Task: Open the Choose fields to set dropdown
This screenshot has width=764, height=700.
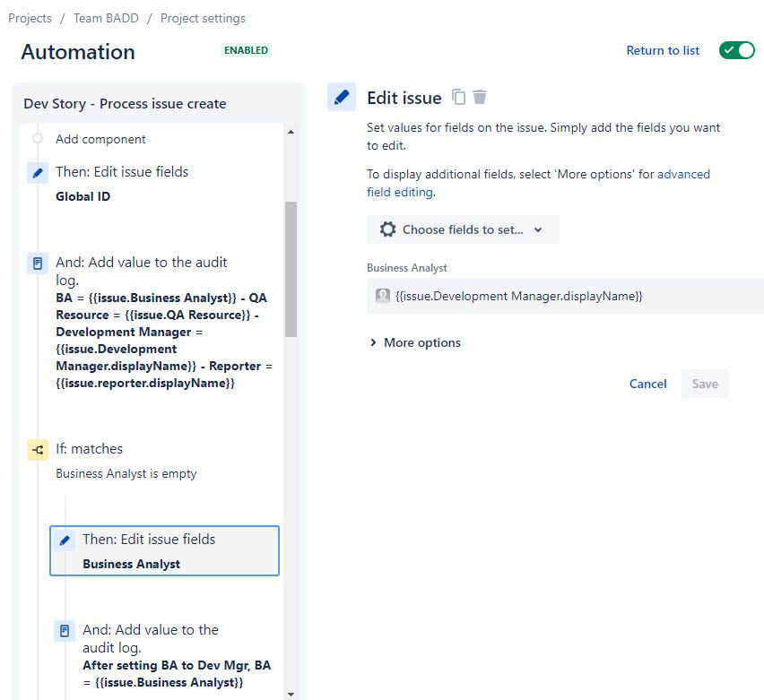Action: pos(463,229)
